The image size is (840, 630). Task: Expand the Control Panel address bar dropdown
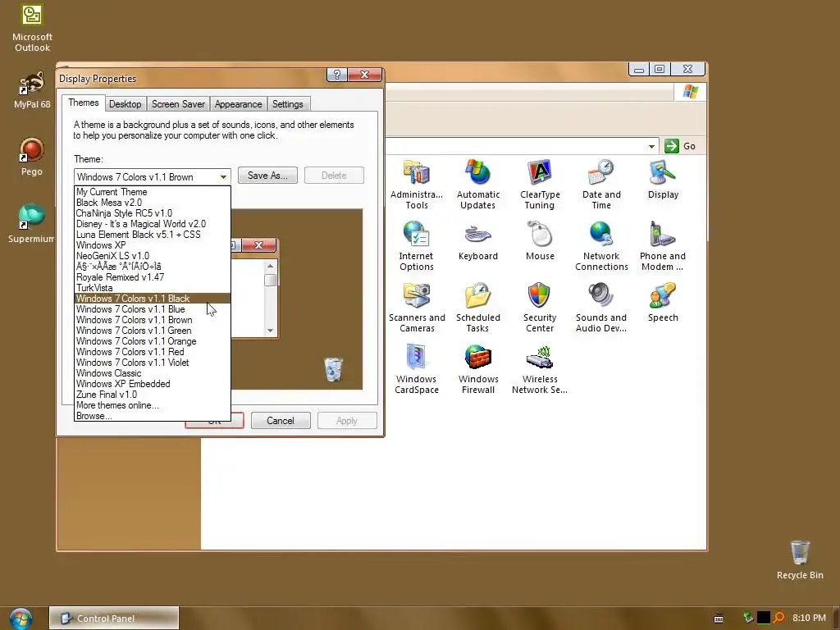point(651,146)
